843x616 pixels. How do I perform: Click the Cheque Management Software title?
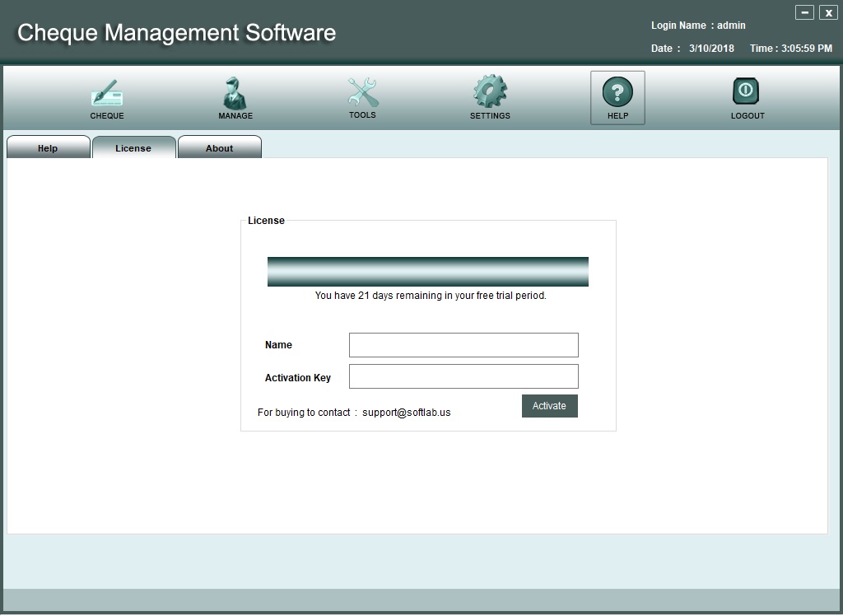coord(176,33)
